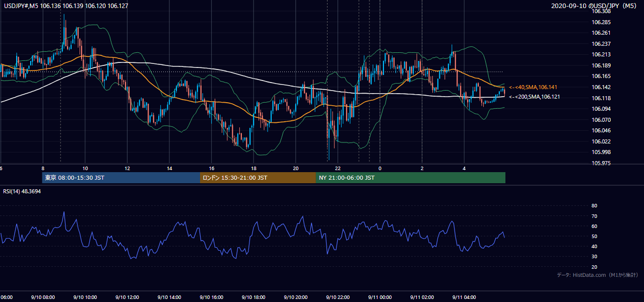Click hour marker 14 under price chart
The width and height of the screenshot is (644, 302).
click(169, 169)
